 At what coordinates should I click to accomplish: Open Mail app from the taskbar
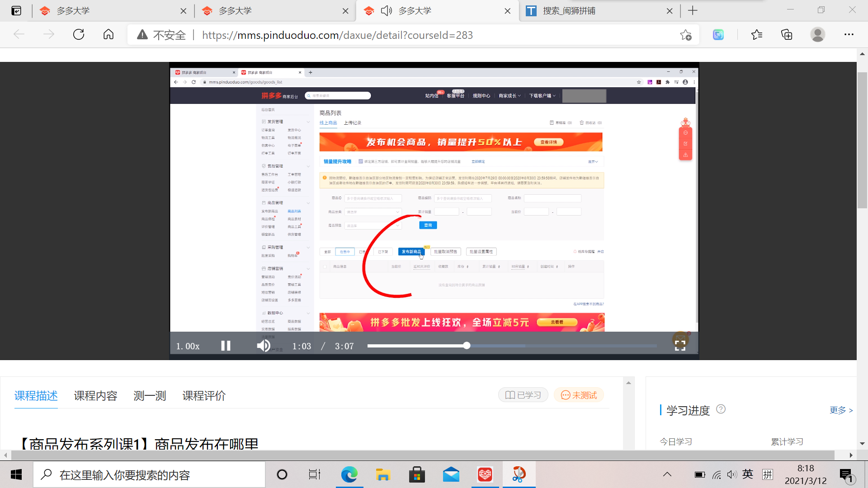451,475
